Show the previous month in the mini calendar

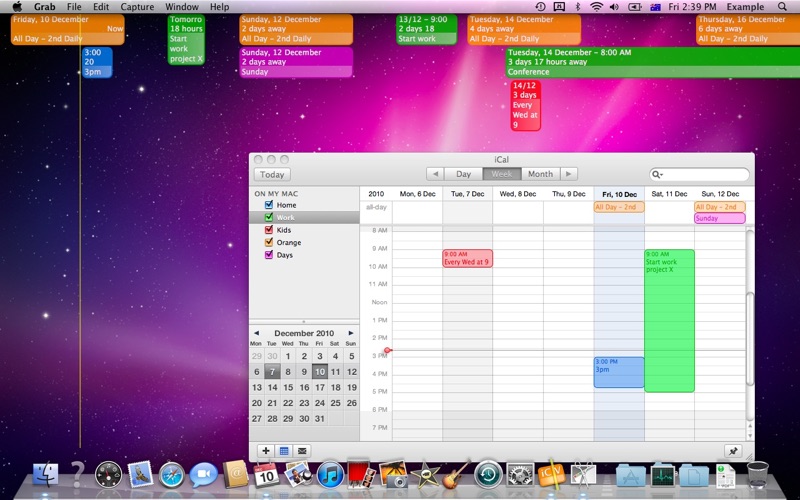pyautogui.click(x=257, y=333)
